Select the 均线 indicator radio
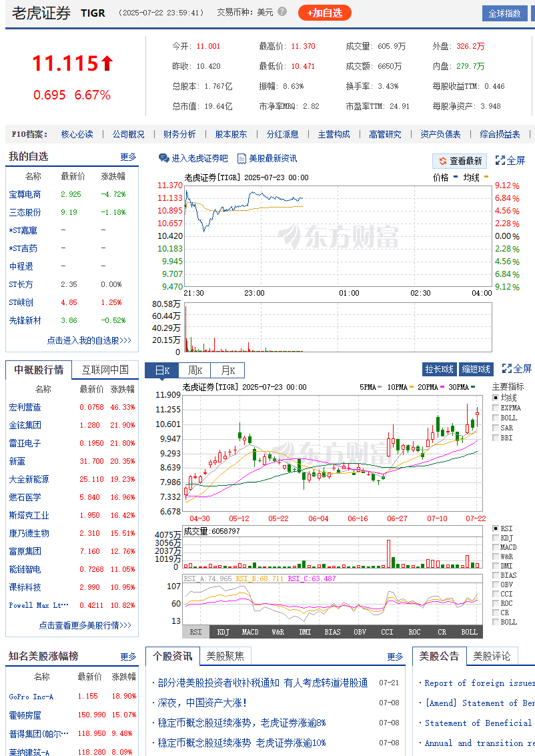This screenshot has width=535, height=756. tap(496, 398)
